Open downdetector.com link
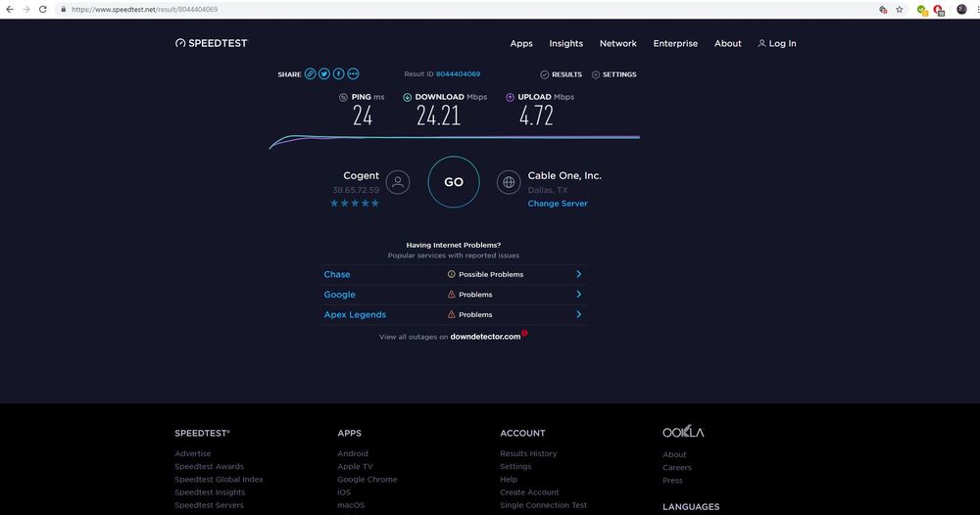 pos(485,337)
